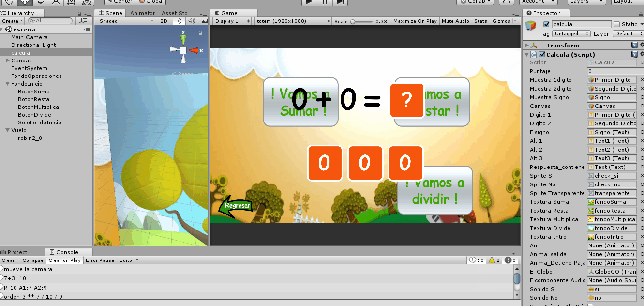Collapse the FondoInicio hierarchy item
Image resolution: width=644 pixels, height=306 pixels.
(7, 84)
